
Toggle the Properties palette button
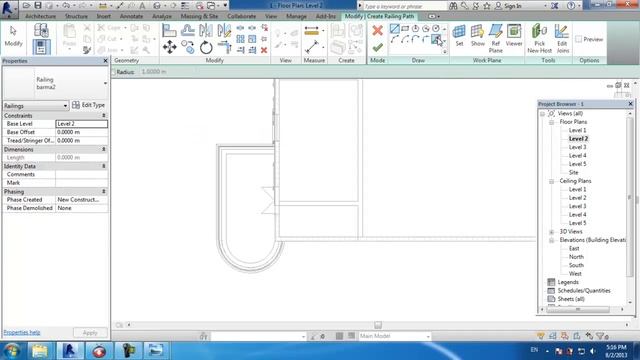click(41, 47)
